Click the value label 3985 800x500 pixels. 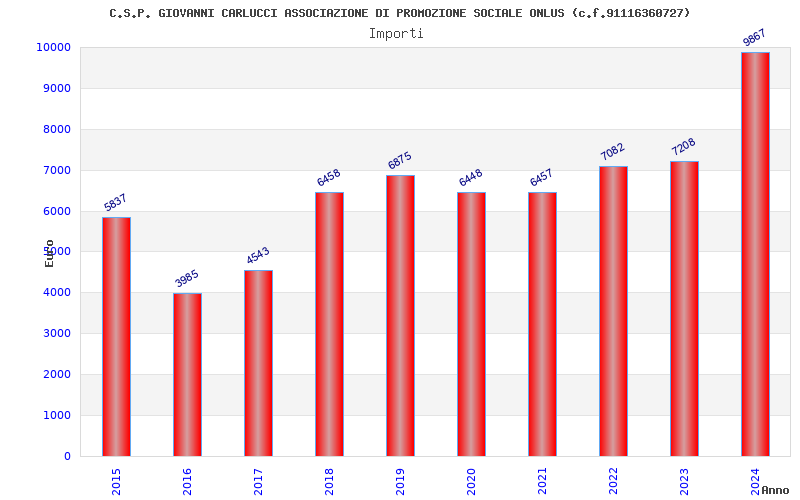coord(187,278)
